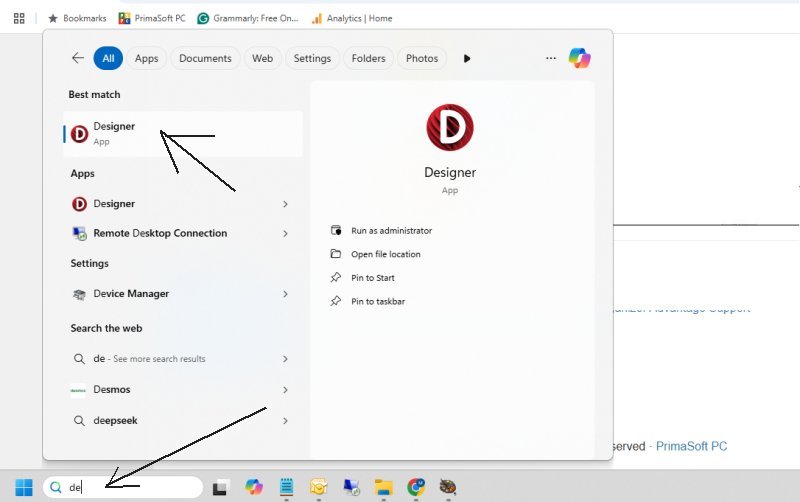Screen dimensions: 800x502
Task: Show more filter tabs with the play arrow
Action: coord(467,59)
